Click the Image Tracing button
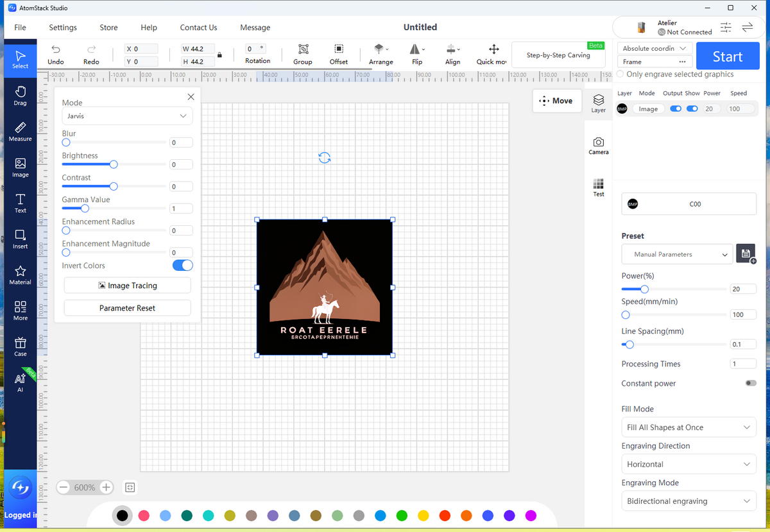Screen dimensions: 770x532 (127, 286)
